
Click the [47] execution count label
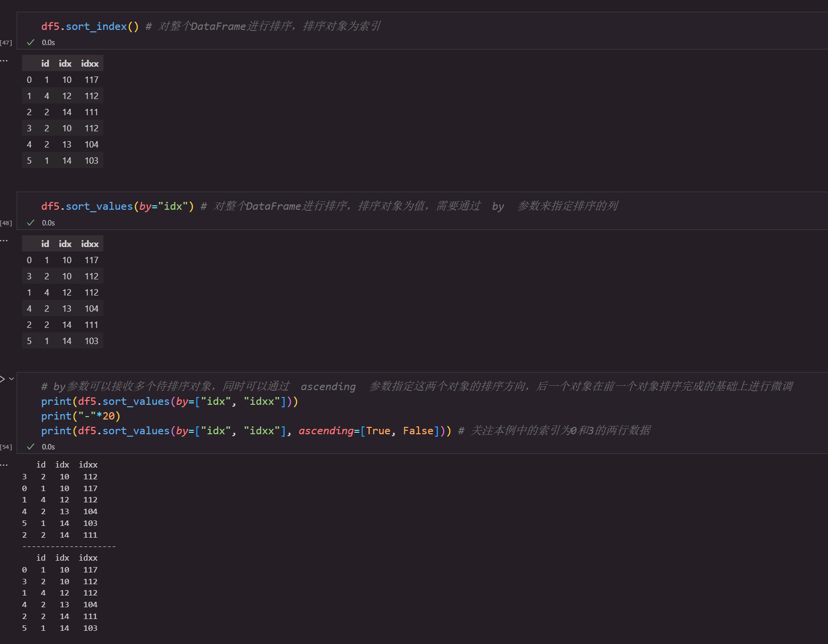tap(6, 43)
